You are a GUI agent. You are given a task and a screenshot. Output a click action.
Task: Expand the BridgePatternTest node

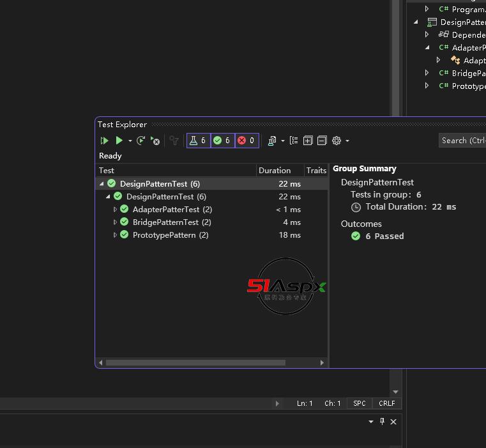[x=116, y=222]
